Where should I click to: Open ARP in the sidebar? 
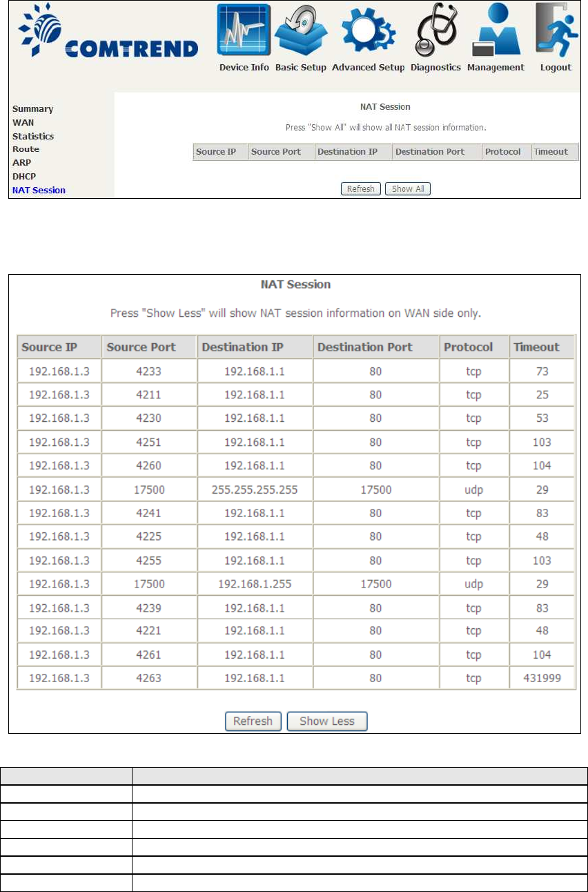[x=21, y=163]
